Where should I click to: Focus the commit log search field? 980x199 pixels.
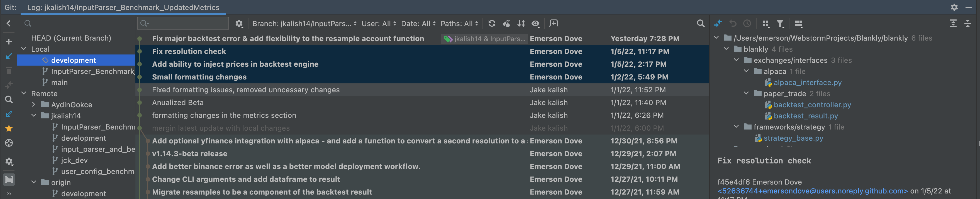pos(183,24)
